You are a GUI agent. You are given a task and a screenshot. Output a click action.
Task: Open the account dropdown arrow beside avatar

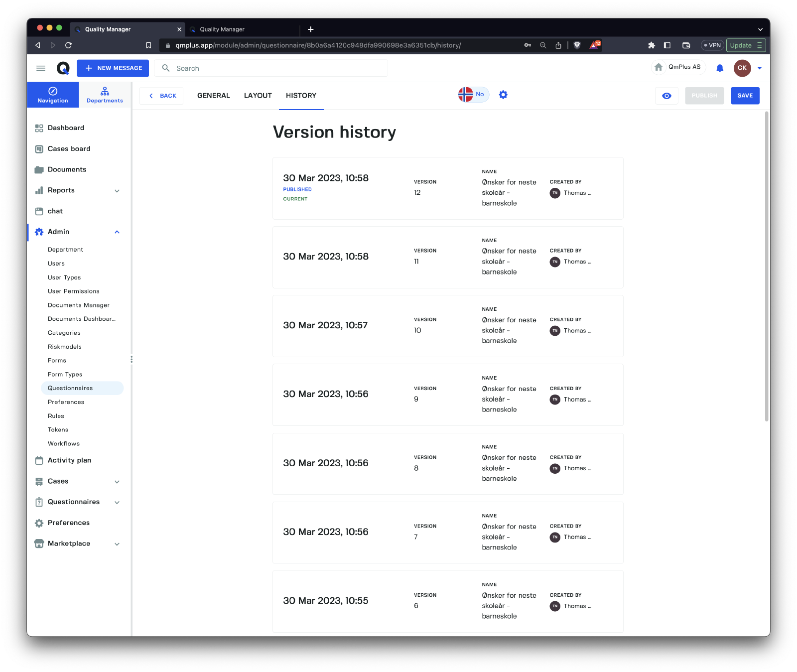[760, 68]
